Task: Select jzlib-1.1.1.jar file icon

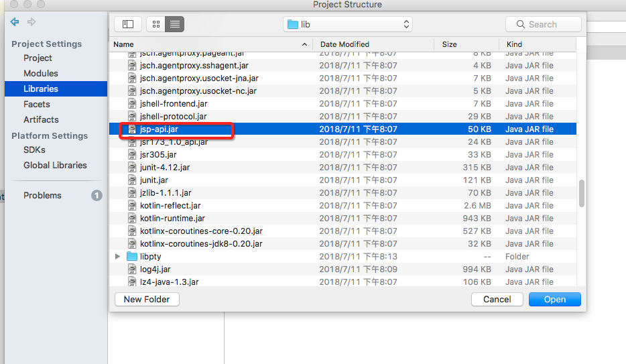Action: coord(132,193)
